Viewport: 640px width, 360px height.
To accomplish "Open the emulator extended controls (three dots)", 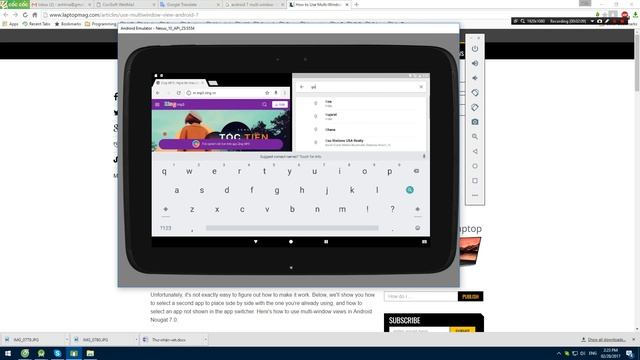I will coord(475,196).
